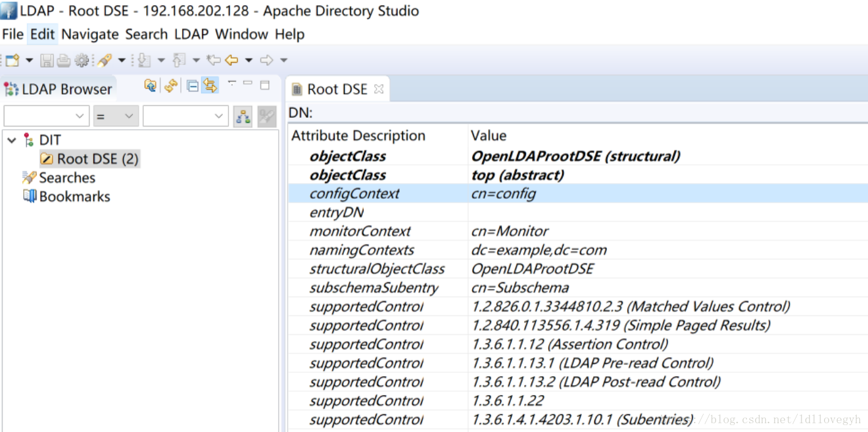Click the Attribute Description column header
The image size is (868, 432).
point(358,135)
